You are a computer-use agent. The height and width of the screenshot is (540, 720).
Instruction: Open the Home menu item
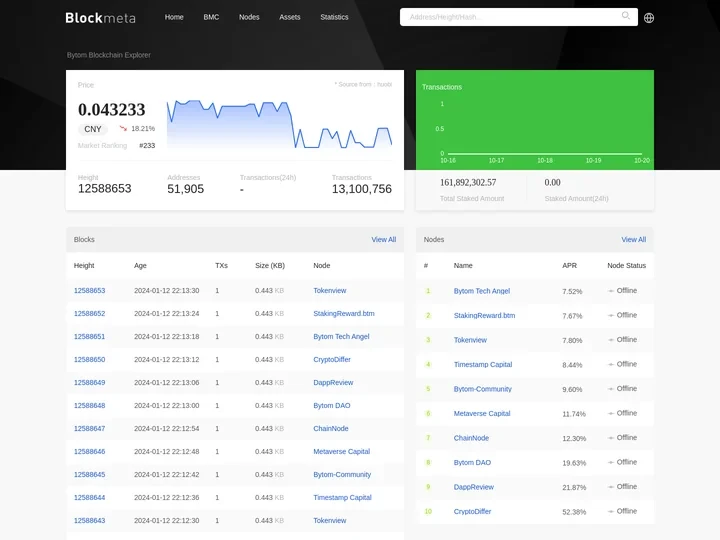coord(174,17)
